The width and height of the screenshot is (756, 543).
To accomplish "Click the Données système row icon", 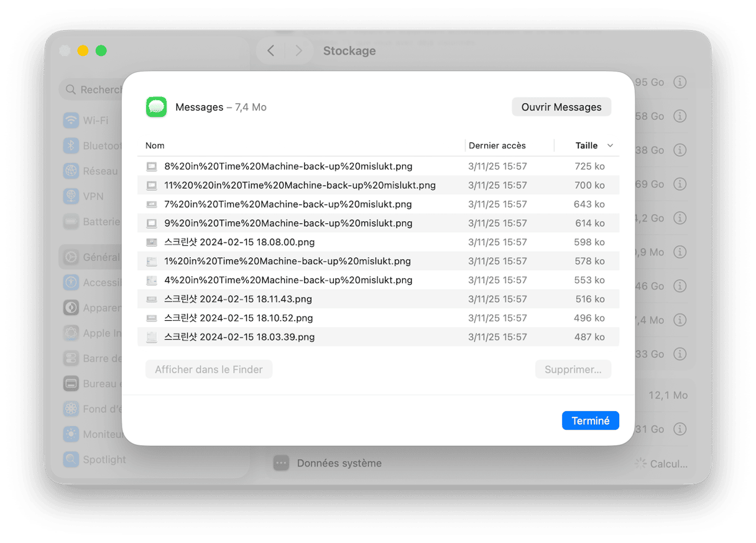I will click(x=281, y=463).
